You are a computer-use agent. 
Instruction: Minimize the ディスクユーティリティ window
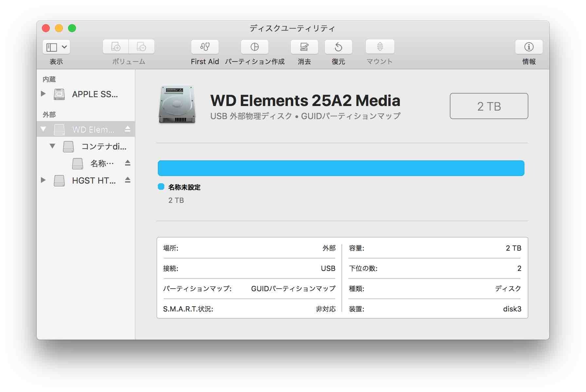click(x=59, y=28)
